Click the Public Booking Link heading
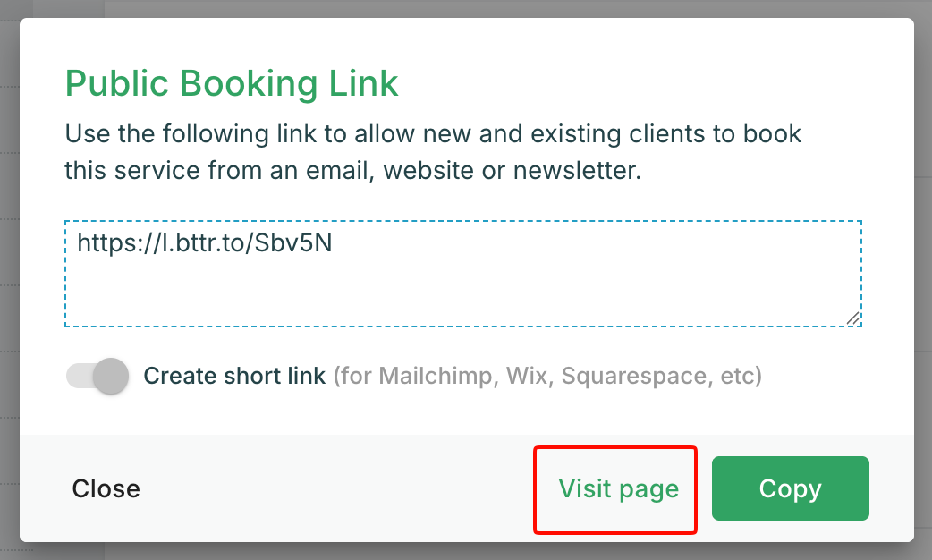Image resolution: width=932 pixels, height=560 pixels. click(232, 84)
